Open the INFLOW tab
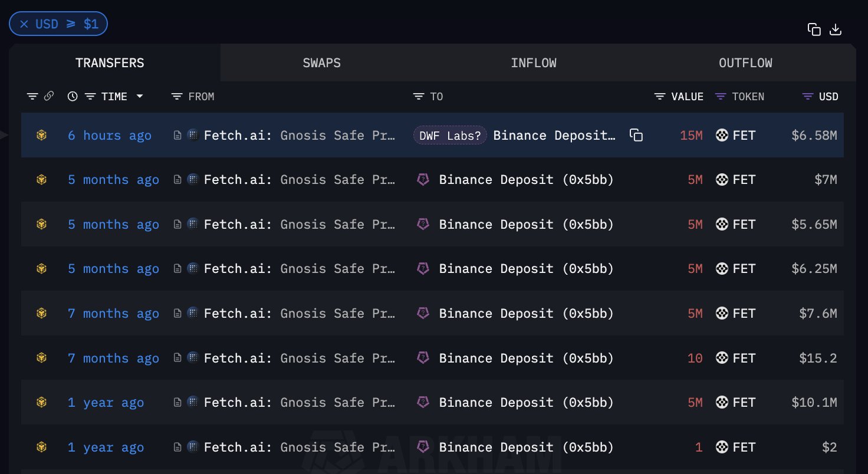Viewport: 868px width, 474px height. (x=533, y=62)
